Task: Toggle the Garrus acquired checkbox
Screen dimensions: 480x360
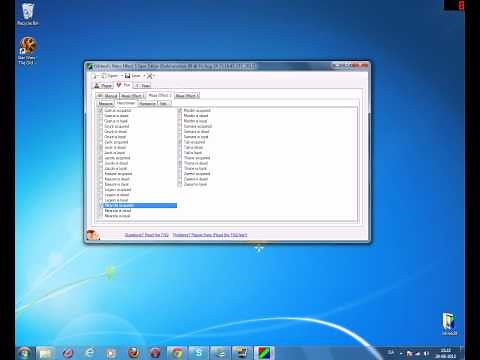Action: (x=100, y=110)
